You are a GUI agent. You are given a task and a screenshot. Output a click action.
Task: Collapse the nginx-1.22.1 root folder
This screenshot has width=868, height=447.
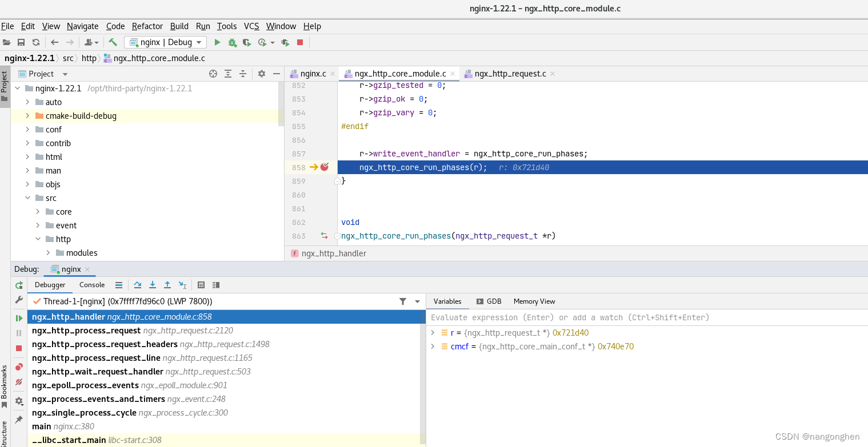pos(17,88)
